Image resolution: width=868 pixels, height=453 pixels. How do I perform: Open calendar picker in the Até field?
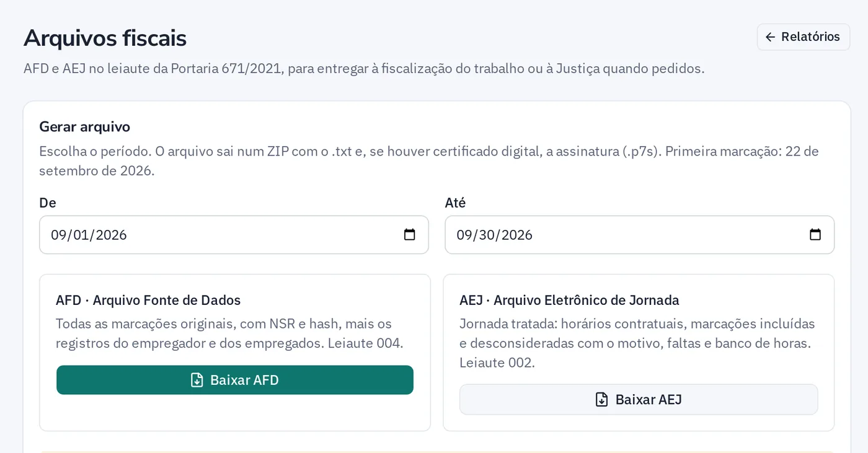(815, 235)
